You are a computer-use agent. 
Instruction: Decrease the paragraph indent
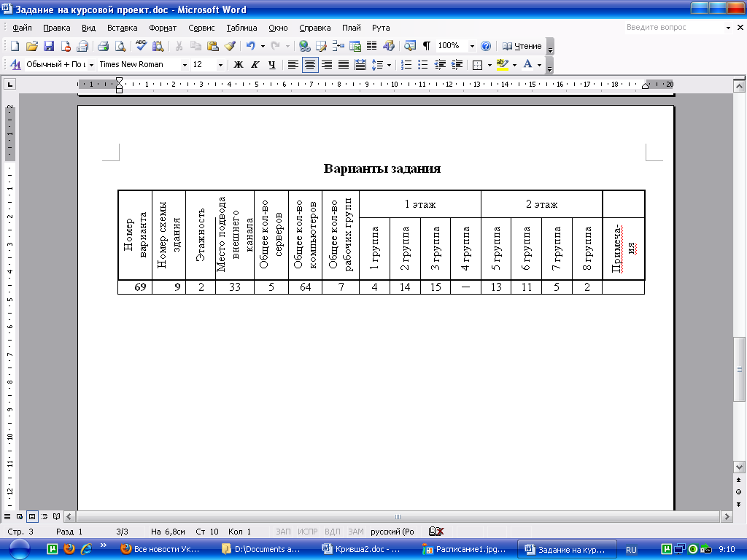[440, 65]
